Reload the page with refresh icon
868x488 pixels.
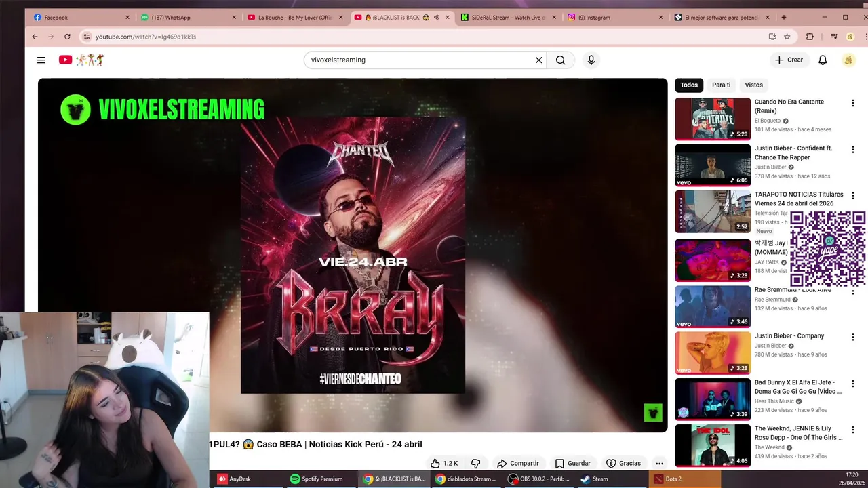[67, 37]
